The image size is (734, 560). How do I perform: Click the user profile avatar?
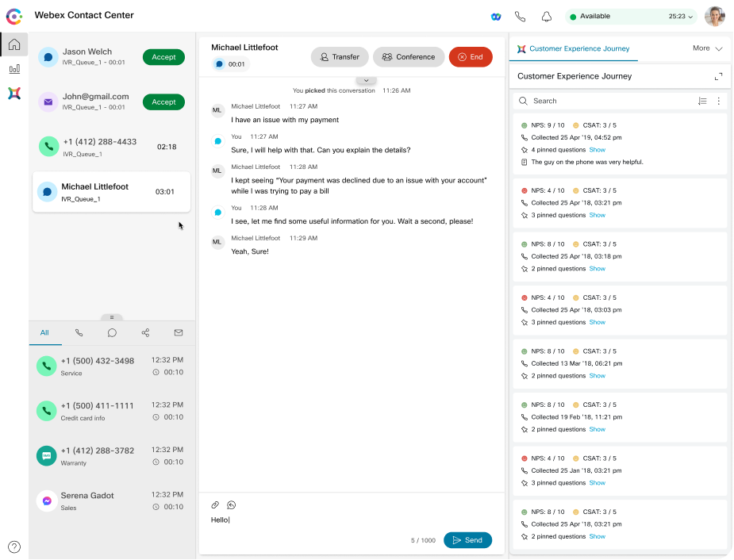(715, 17)
